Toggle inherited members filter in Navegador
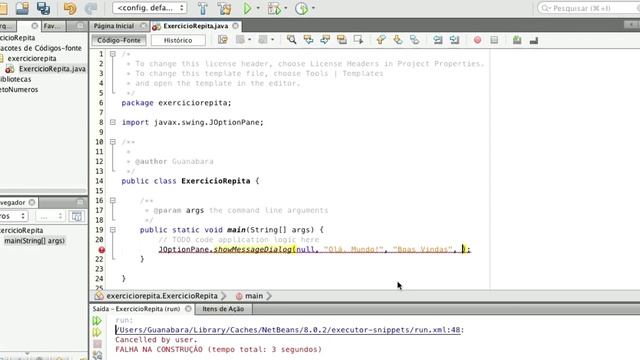The height and width of the screenshot is (360, 640). [76, 216]
